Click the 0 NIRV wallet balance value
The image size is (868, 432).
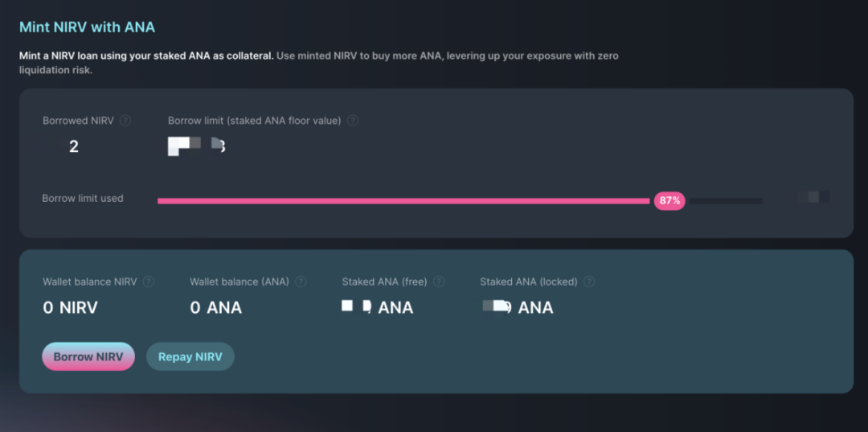point(70,307)
